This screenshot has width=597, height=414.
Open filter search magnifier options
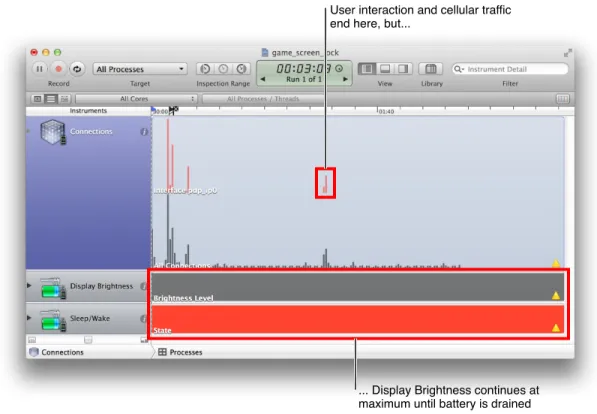(459, 69)
